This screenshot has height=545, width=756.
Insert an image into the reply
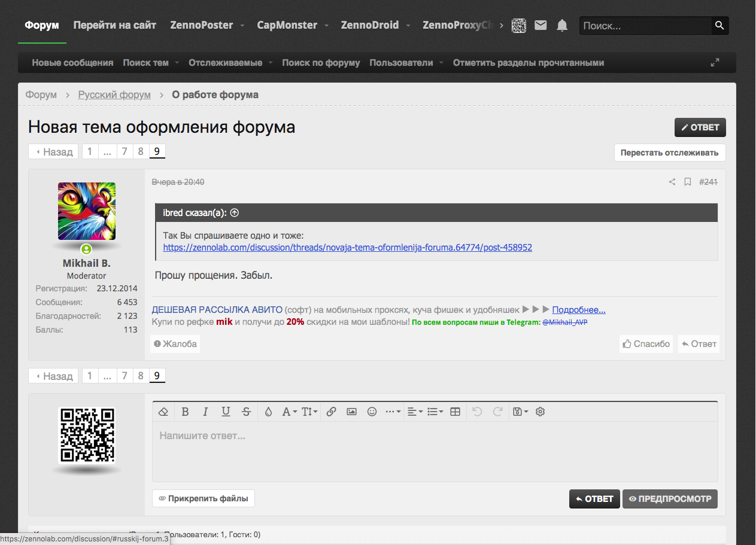pyautogui.click(x=351, y=412)
